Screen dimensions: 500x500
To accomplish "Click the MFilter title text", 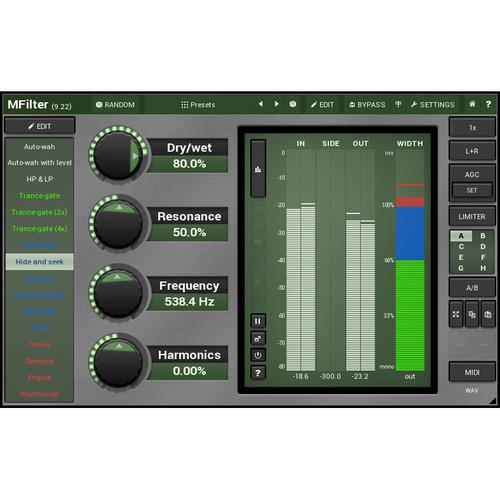I will [28, 104].
